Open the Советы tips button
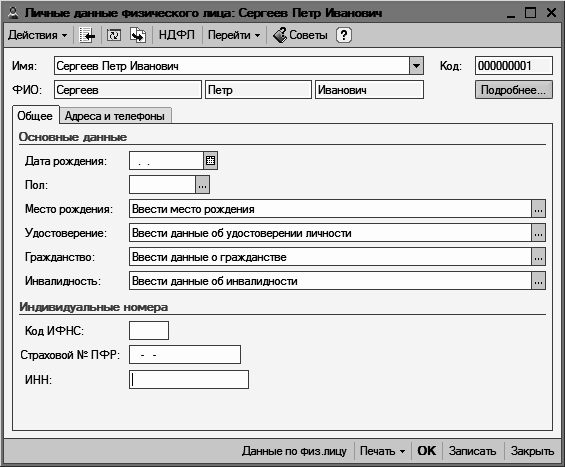The width and height of the screenshot is (565, 467). [300, 35]
